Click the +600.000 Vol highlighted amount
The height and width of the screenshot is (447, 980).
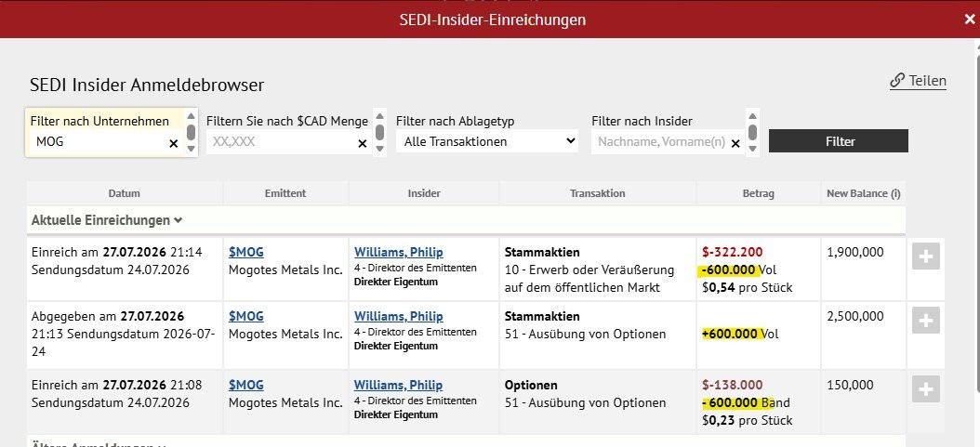[740, 334]
